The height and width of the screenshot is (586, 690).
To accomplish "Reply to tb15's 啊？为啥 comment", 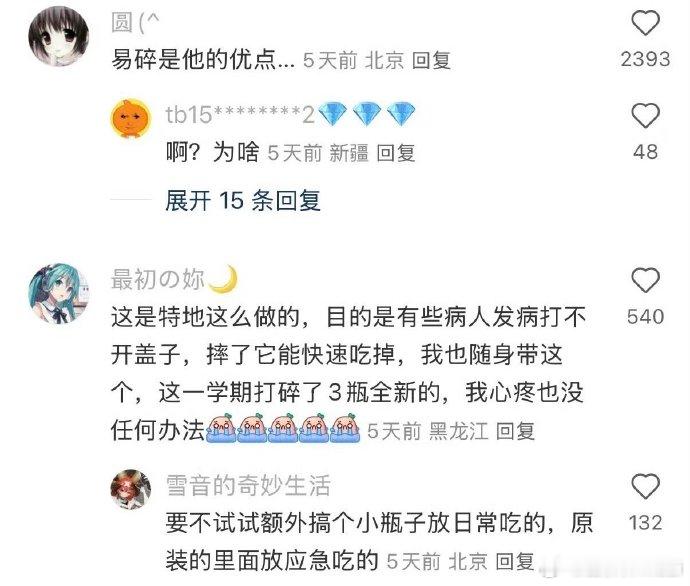I will [396, 153].
